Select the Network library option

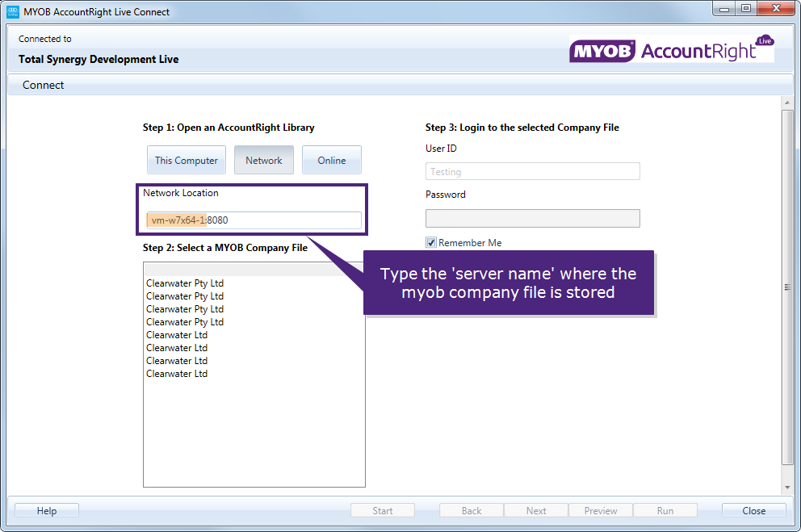263,160
